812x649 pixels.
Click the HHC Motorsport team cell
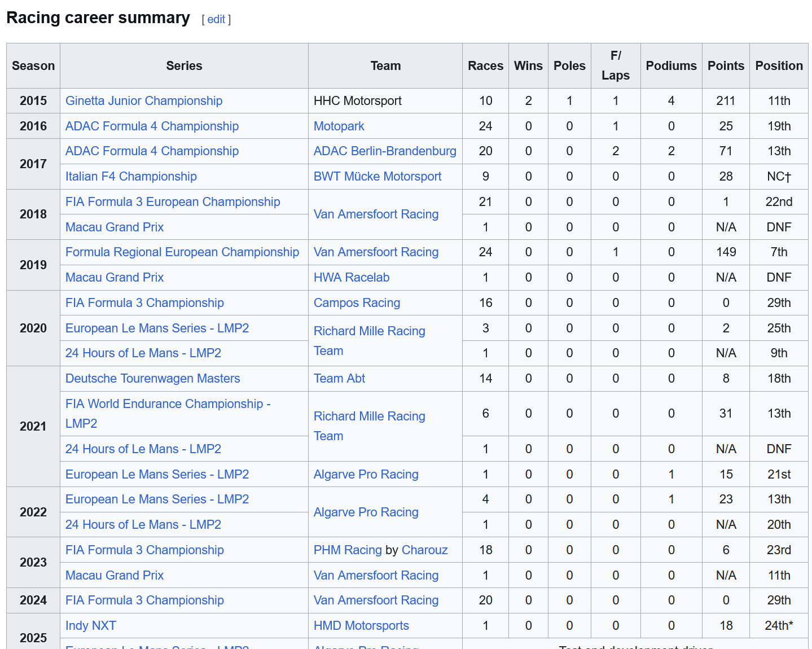pos(385,100)
